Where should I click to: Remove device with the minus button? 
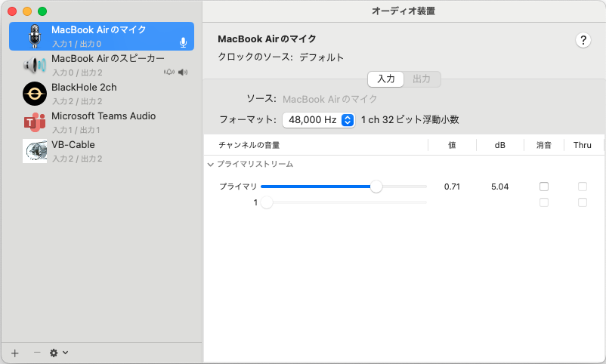[37, 353]
